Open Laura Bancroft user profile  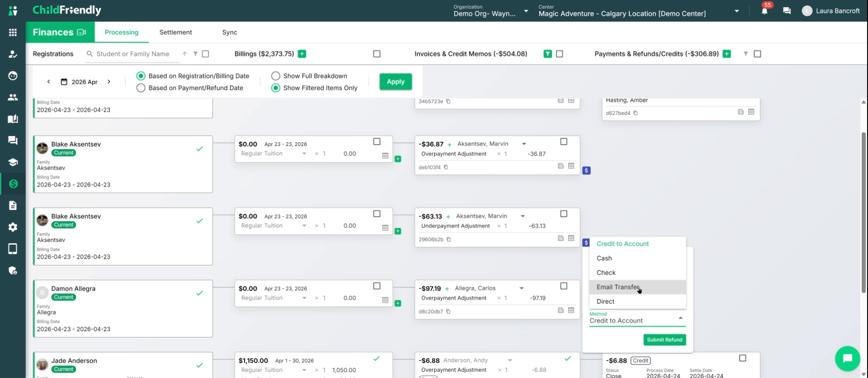[x=830, y=11]
